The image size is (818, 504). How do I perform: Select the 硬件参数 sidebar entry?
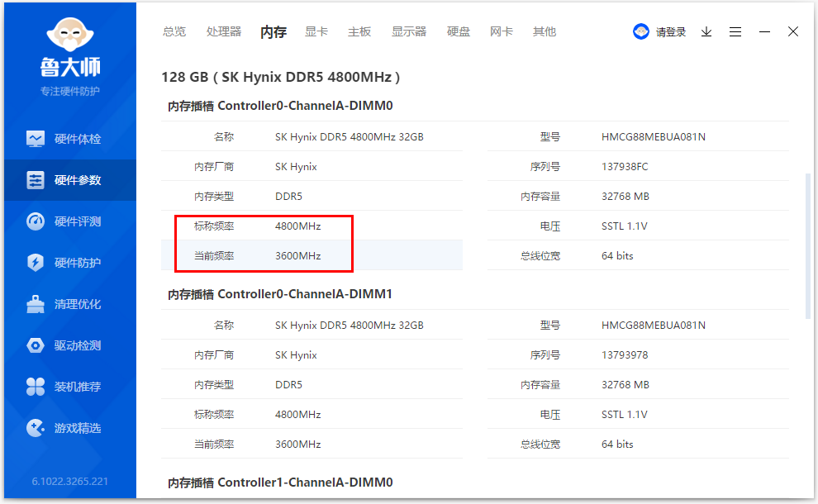[69, 179]
